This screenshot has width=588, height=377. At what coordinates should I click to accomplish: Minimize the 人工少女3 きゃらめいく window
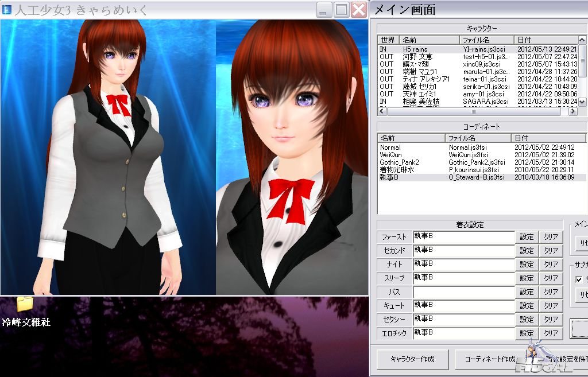pyautogui.click(x=324, y=9)
